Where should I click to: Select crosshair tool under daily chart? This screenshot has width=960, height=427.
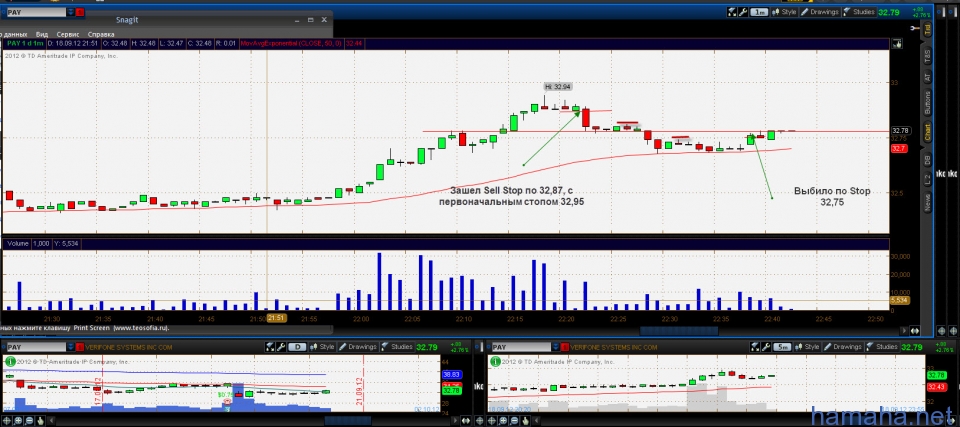(7, 420)
